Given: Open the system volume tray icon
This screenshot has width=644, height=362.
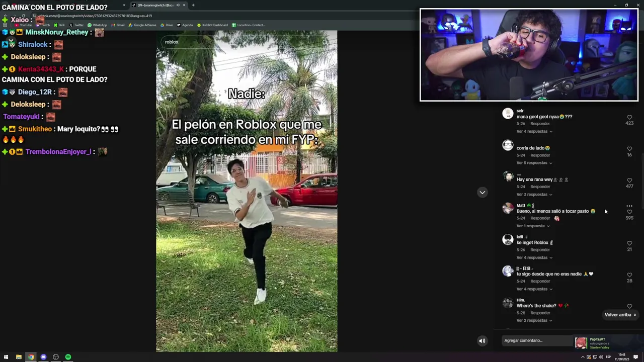Looking at the screenshot, I should (601, 357).
